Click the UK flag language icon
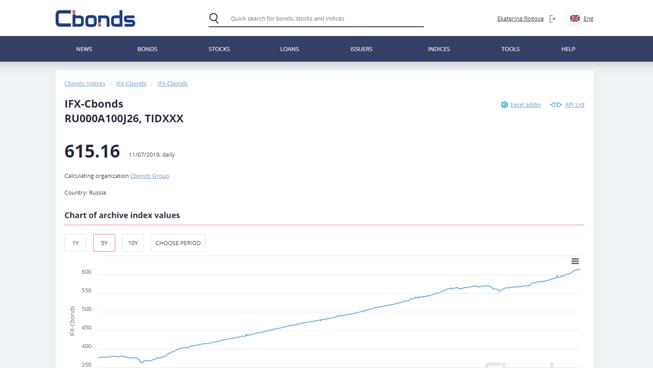 click(575, 18)
